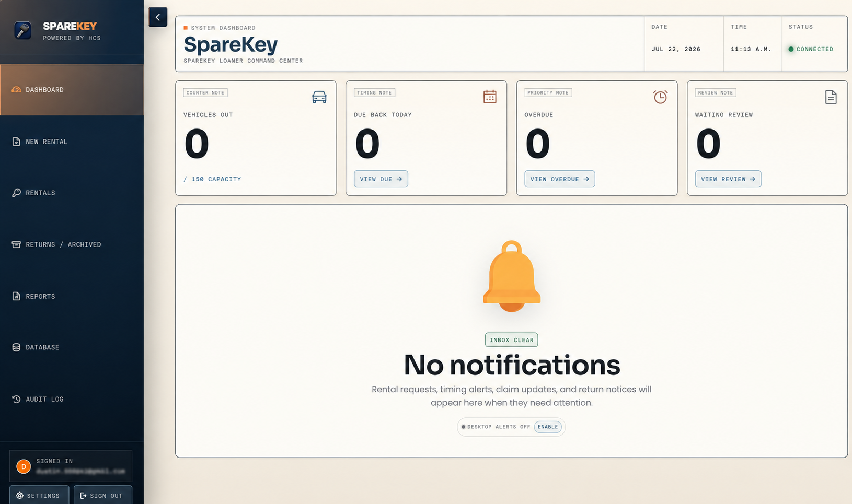The width and height of the screenshot is (852, 504).
Task: Click the time value 11:13 A.M.
Action: [x=751, y=49]
